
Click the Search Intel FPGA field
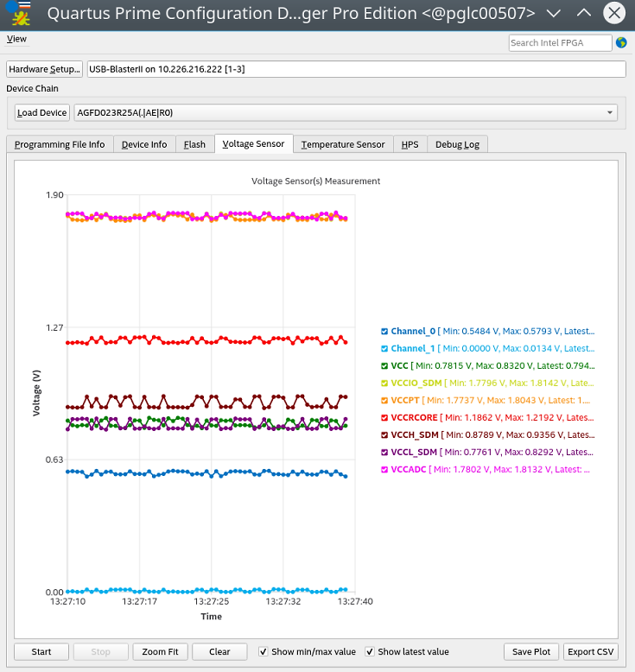click(x=559, y=42)
